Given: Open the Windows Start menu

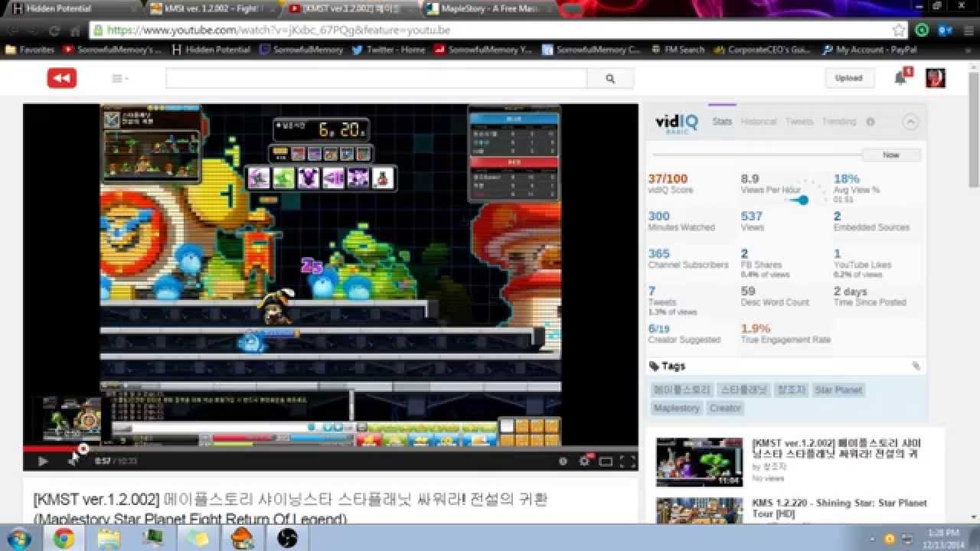Looking at the screenshot, I should [x=18, y=538].
